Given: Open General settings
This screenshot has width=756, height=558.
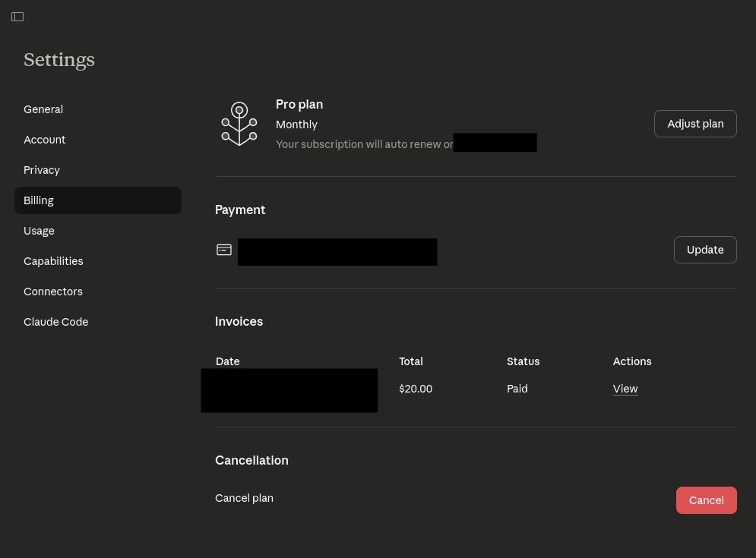Looking at the screenshot, I should (43, 109).
